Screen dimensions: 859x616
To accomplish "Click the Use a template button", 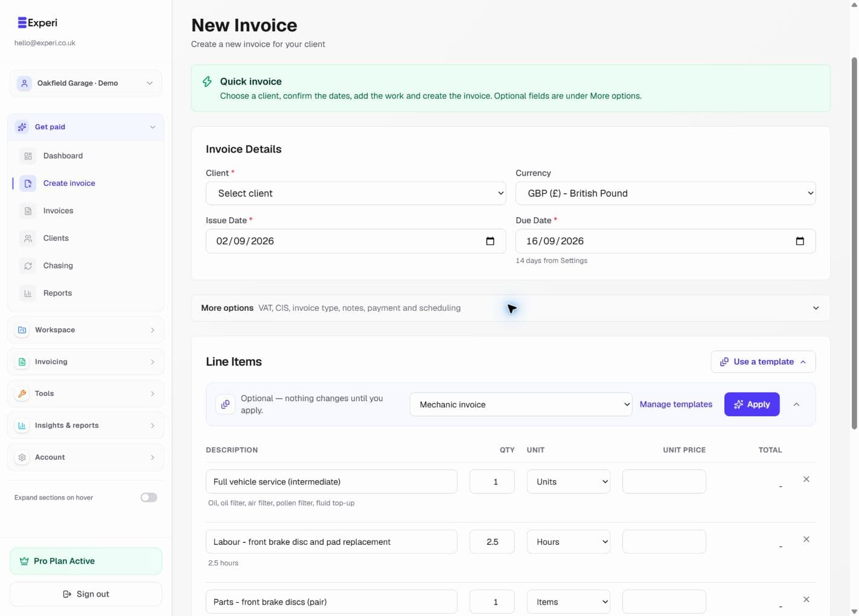I will pos(763,362).
